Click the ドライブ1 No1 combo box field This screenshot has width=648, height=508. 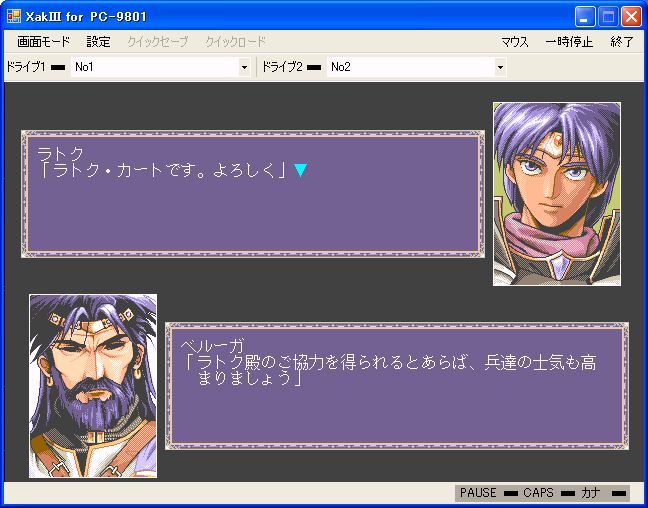click(x=160, y=67)
